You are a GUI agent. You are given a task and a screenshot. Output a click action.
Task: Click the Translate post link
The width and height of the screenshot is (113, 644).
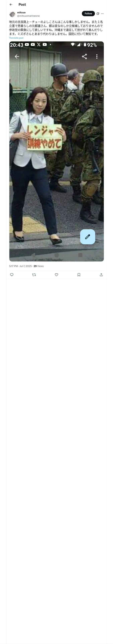coord(16,38)
